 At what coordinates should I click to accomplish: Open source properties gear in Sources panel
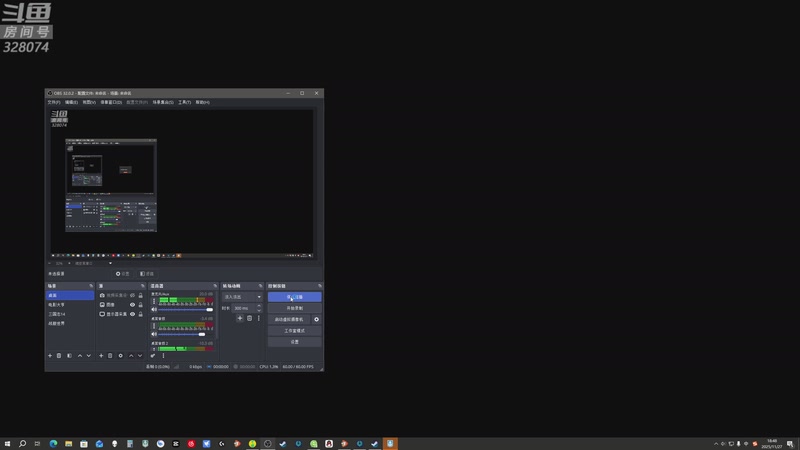(x=120, y=356)
